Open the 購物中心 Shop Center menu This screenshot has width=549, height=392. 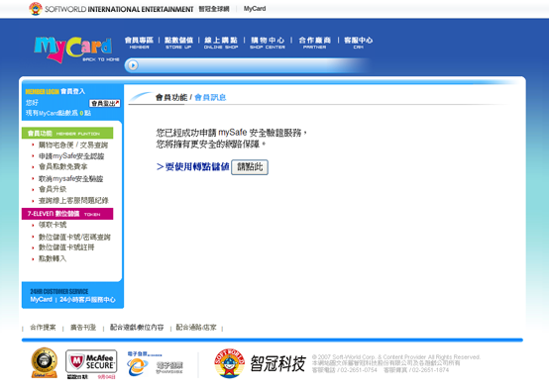tap(268, 43)
